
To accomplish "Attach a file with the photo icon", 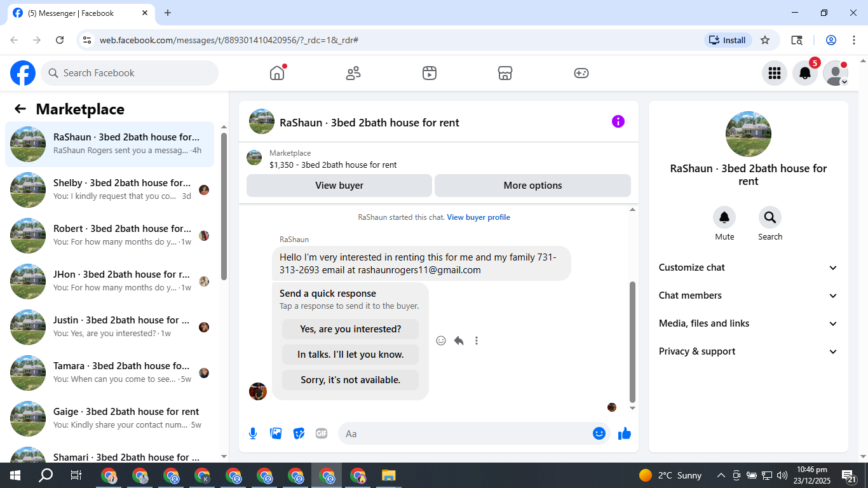I will (x=276, y=433).
